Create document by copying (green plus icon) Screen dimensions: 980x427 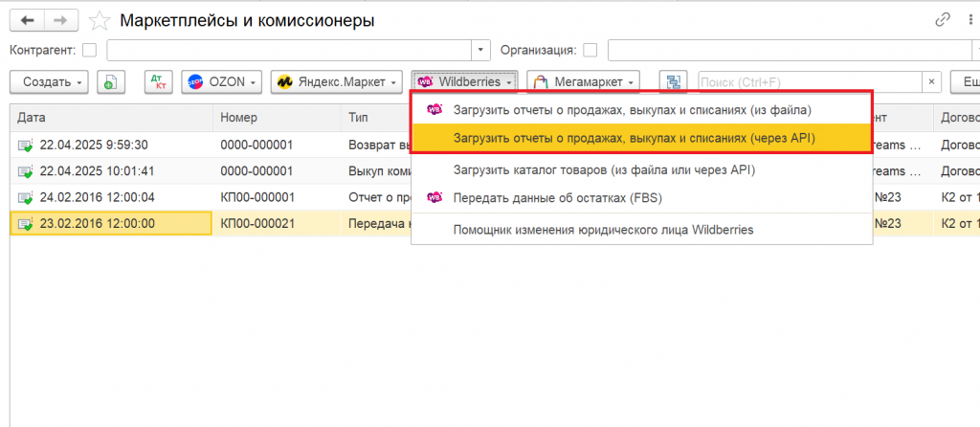(111, 82)
